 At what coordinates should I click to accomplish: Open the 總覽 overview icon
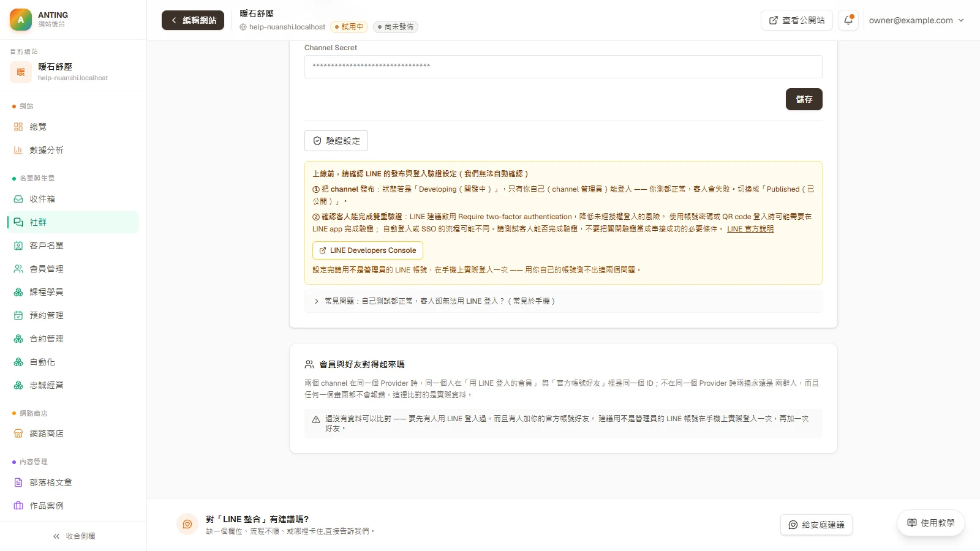click(18, 127)
